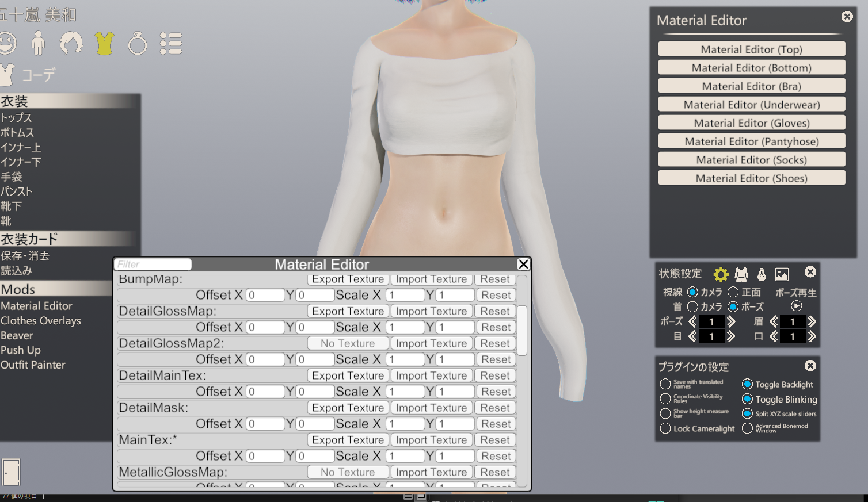Open the Material Editor (Top) button

pyautogui.click(x=751, y=49)
